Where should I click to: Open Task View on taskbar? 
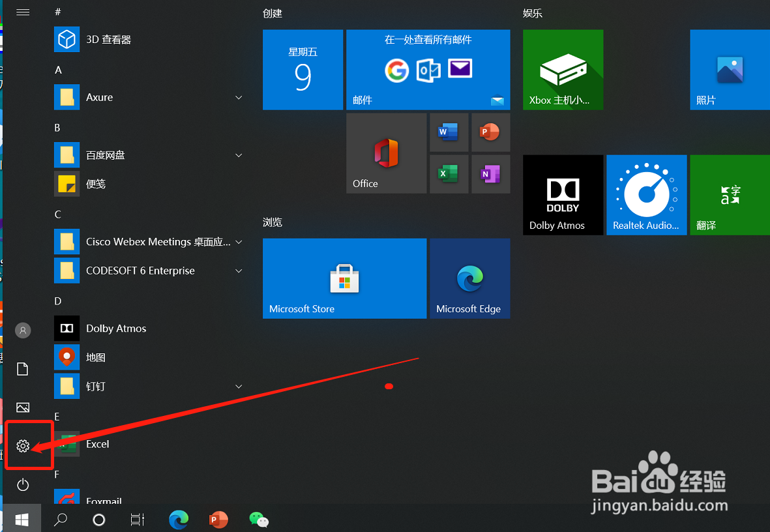(137, 519)
